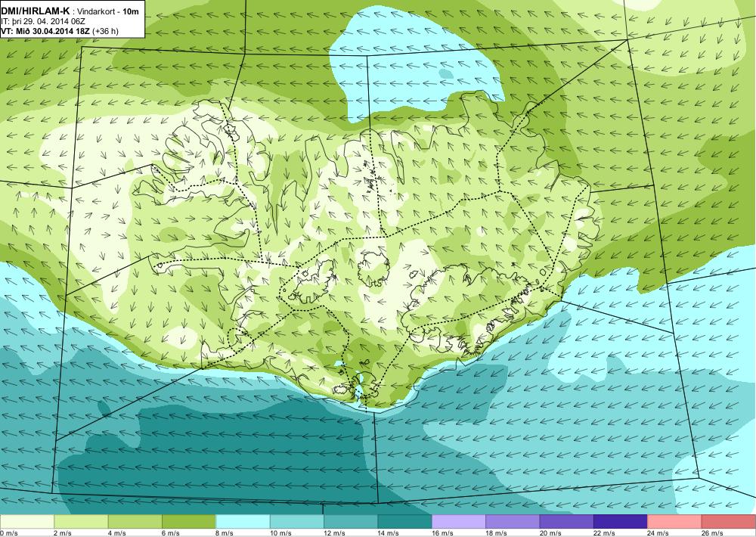Click the "4 m/s" legend label
Viewport: 756px width, 537px height.
click(x=116, y=533)
